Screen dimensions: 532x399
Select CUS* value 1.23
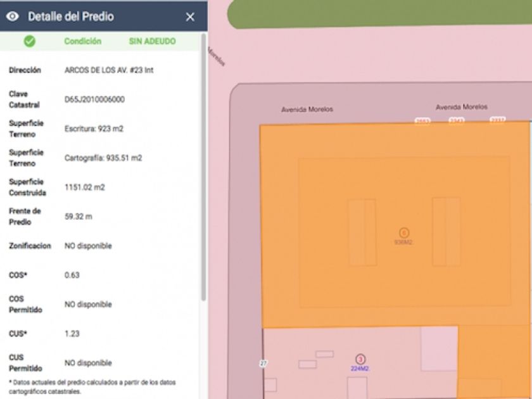(72, 334)
